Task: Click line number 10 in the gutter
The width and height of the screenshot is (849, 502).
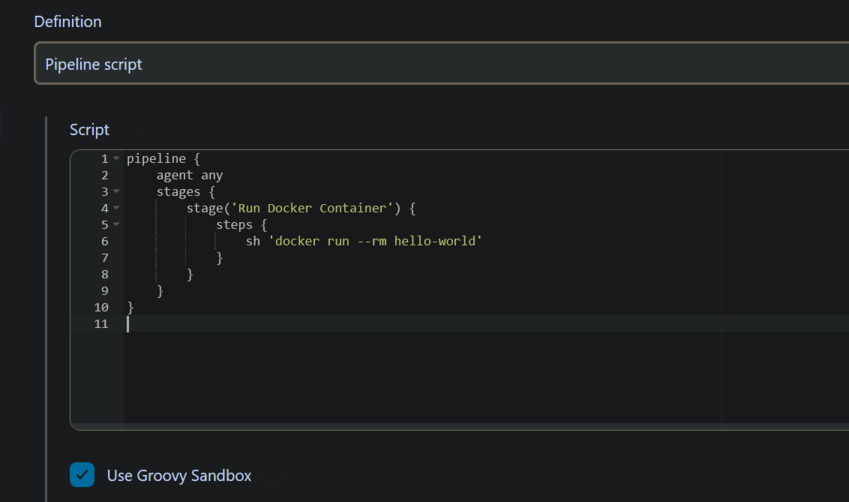Action: pyautogui.click(x=101, y=307)
